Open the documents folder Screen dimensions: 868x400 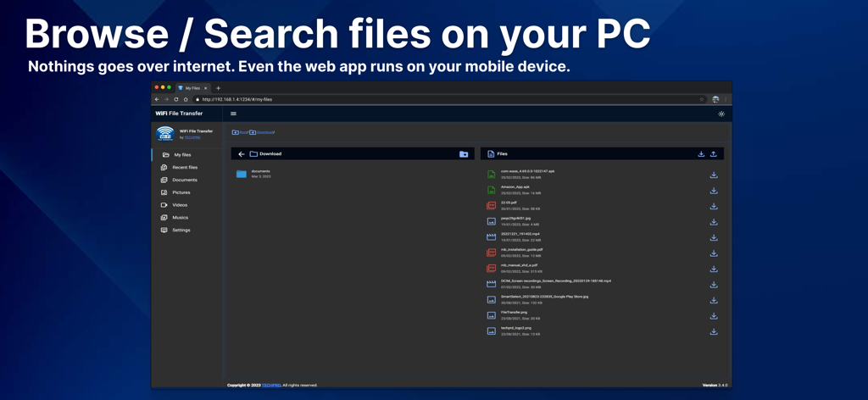coord(242,174)
